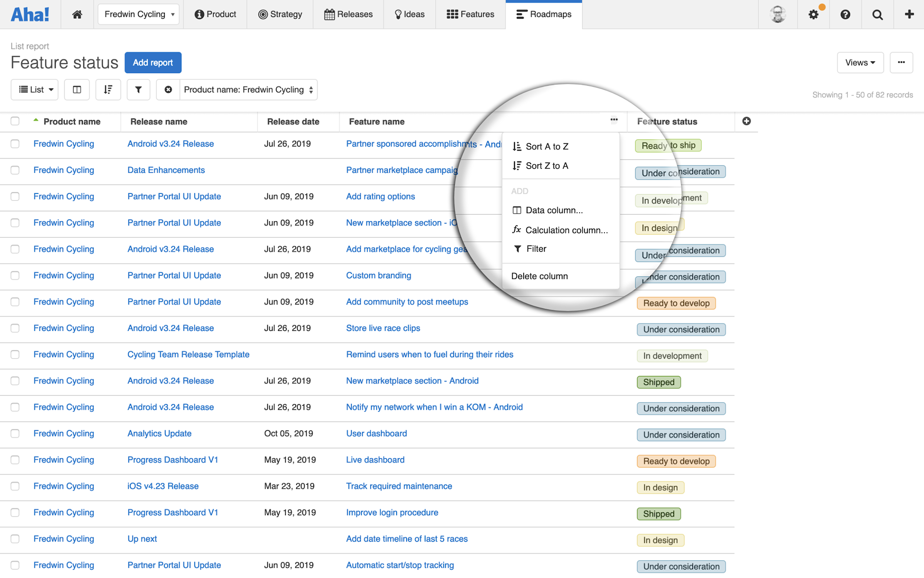Toggle the select-all checkbox in header
Image resolution: width=924 pixels, height=578 pixels.
15,121
